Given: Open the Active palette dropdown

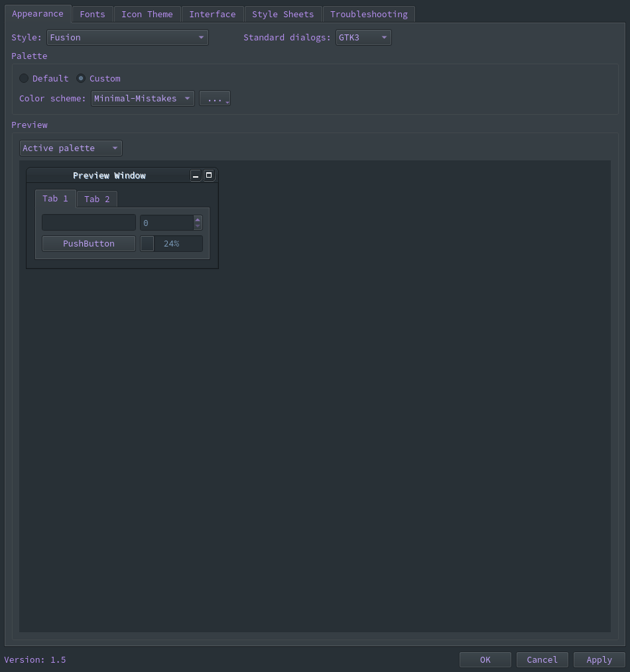Looking at the screenshot, I should point(71,148).
